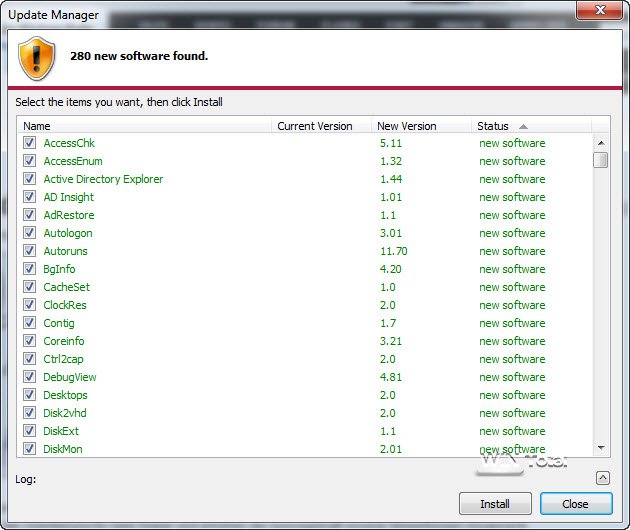The image size is (630, 530).
Task: Toggle the Active Directory Explorer checkbox
Action: [x=29, y=179]
